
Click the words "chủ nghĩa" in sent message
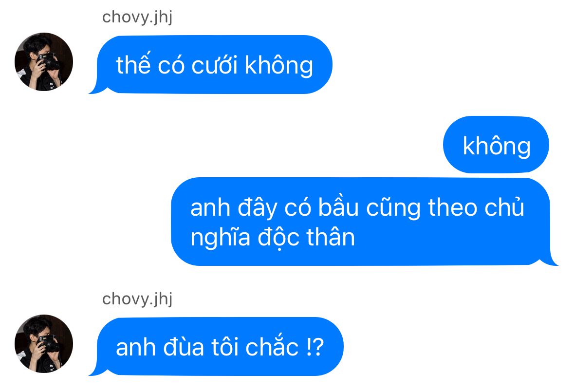tap(358, 222)
